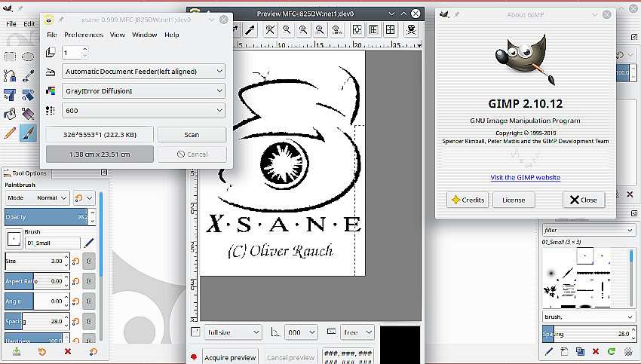641x364 pixels.
Task: Link Spacing to brush native toggle
Action: [x=89, y=321]
